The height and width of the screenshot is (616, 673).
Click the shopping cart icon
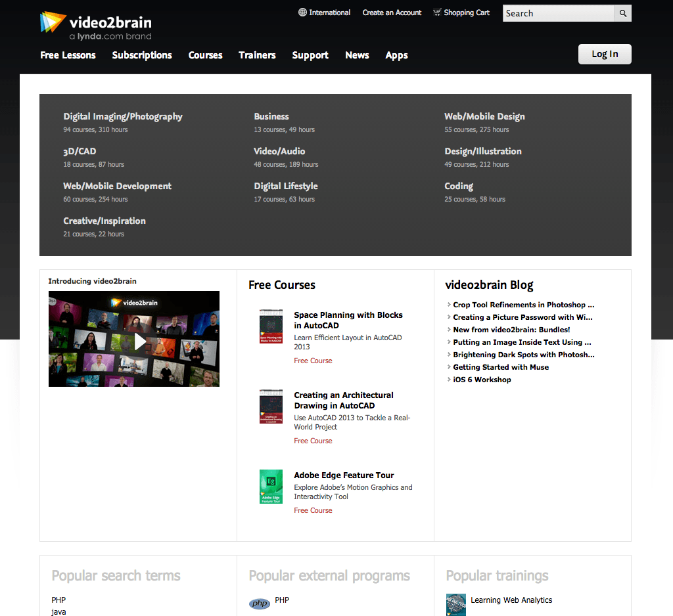[437, 12]
